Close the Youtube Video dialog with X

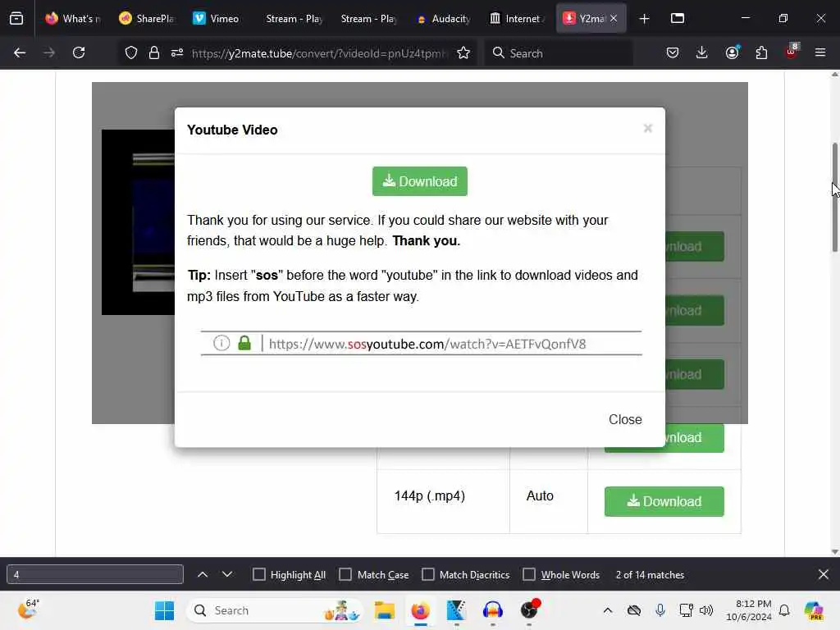pos(648,129)
